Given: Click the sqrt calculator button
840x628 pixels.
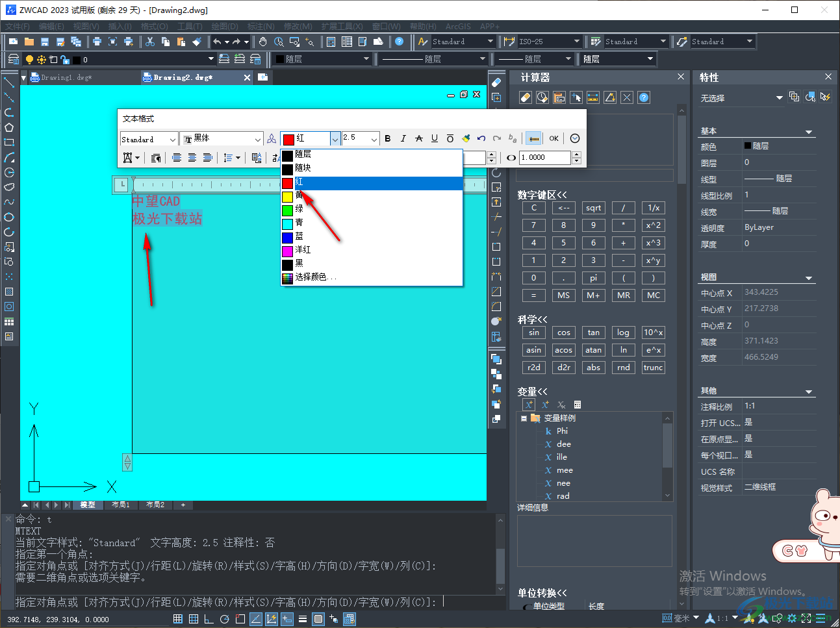Looking at the screenshot, I should click(x=594, y=208).
